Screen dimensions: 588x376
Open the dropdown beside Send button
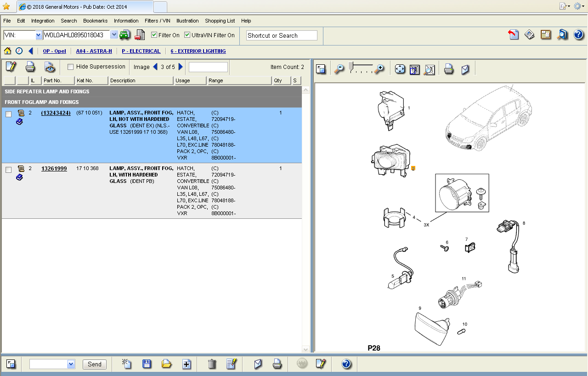click(71, 364)
